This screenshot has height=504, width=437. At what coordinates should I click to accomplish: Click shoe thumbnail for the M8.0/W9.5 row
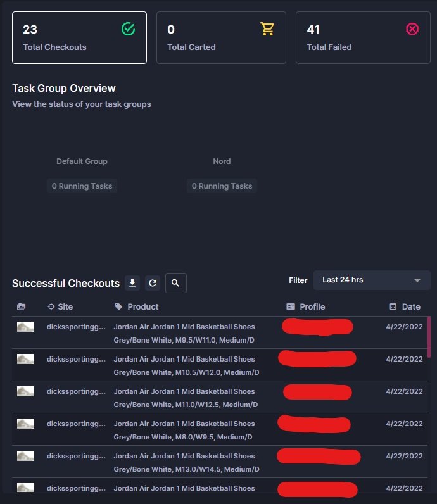click(26, 424)
